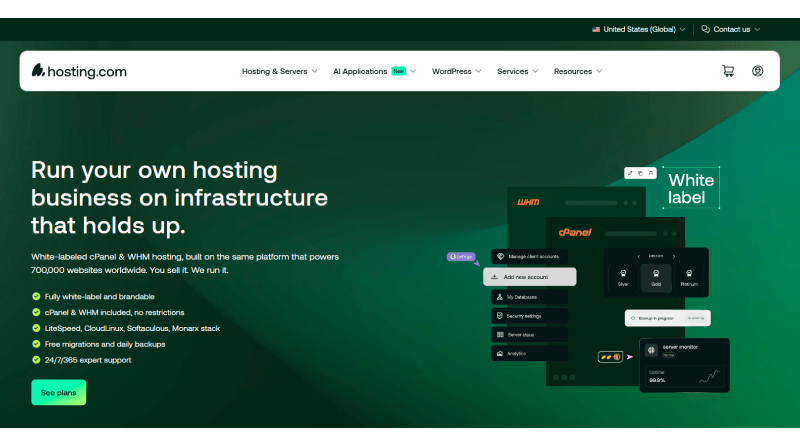Select United States (Global) region link
The width and height of the screenshot is (800, 445).
coord(639,30)
